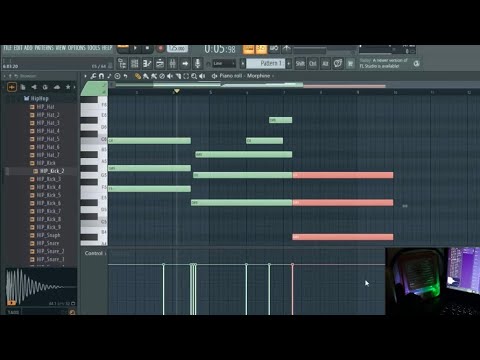Select the Slice tool in piano roll

(x=178, y=76)
